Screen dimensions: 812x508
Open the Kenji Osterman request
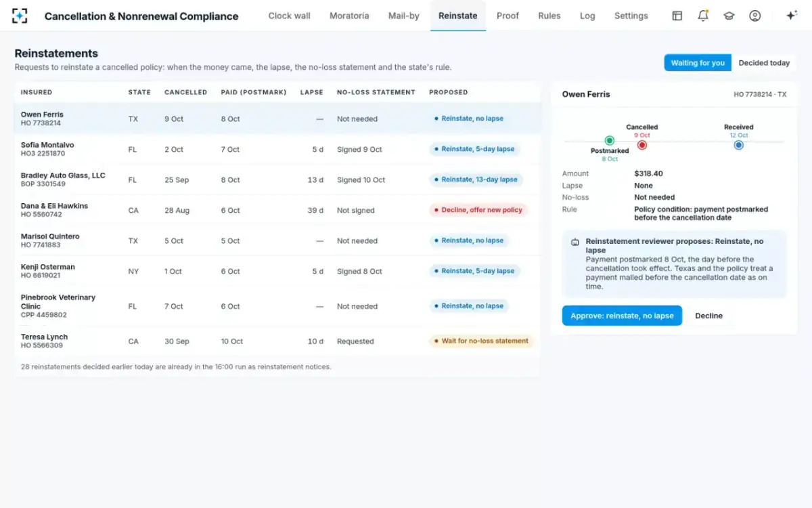click(x=277, y=271)
